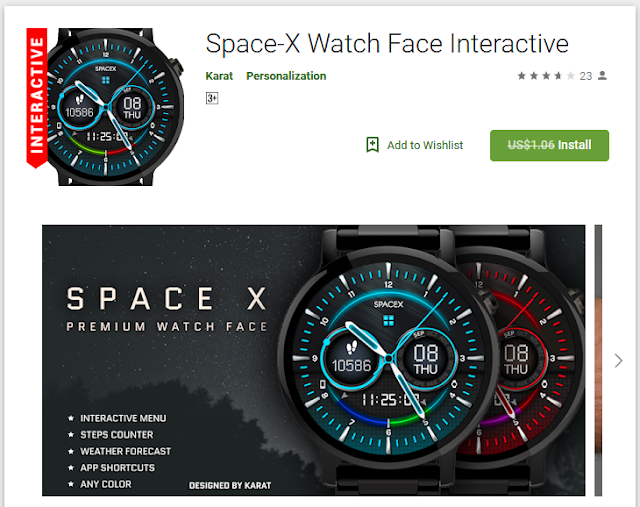
Task: Click the app icon watch image
Action: (116, 107)
